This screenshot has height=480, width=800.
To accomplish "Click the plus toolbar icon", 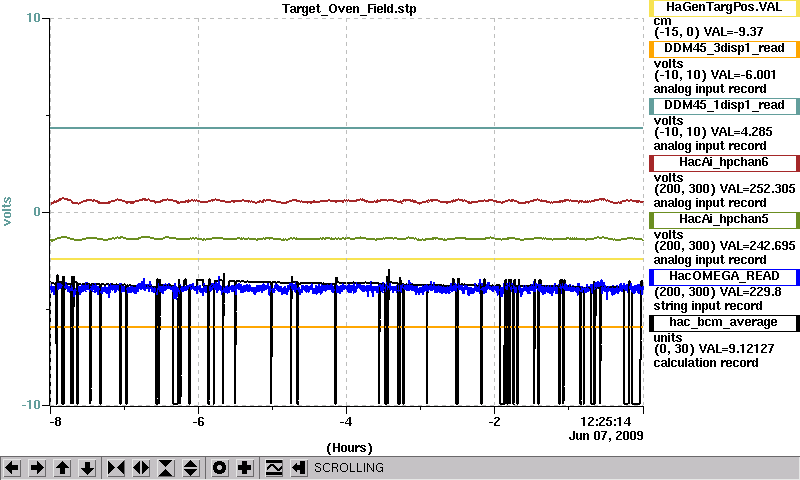I will [245, 468].
